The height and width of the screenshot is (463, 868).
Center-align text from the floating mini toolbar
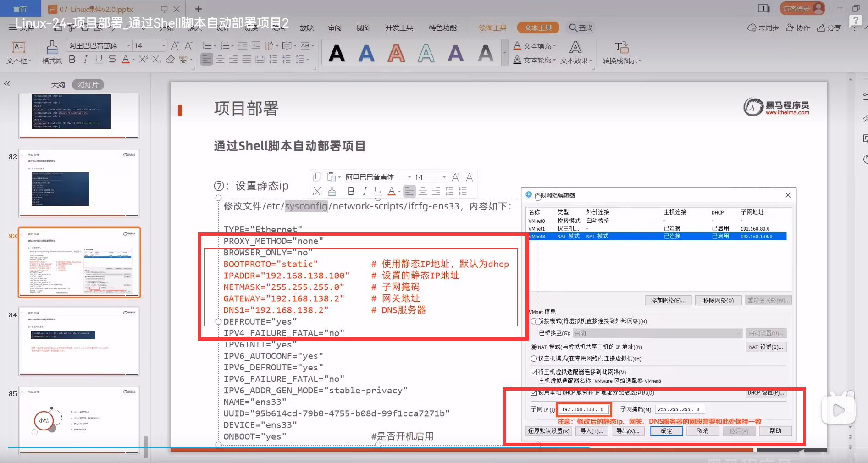[x=423, y=191]
